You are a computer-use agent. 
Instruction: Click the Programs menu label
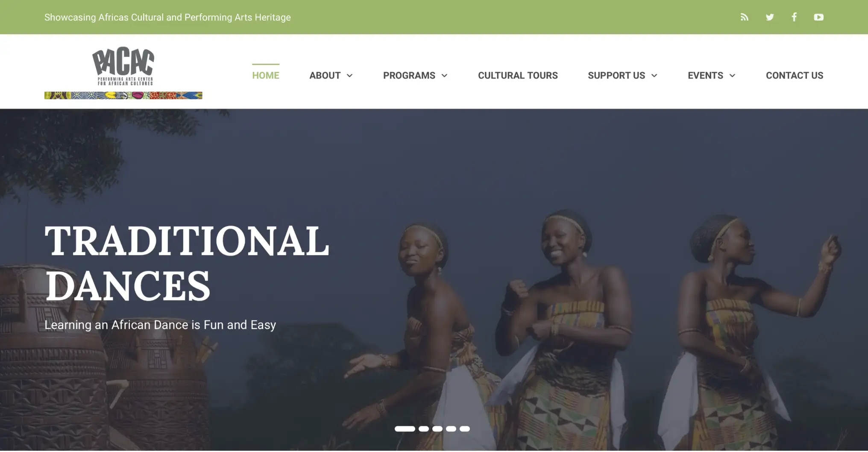coord(409,75)
